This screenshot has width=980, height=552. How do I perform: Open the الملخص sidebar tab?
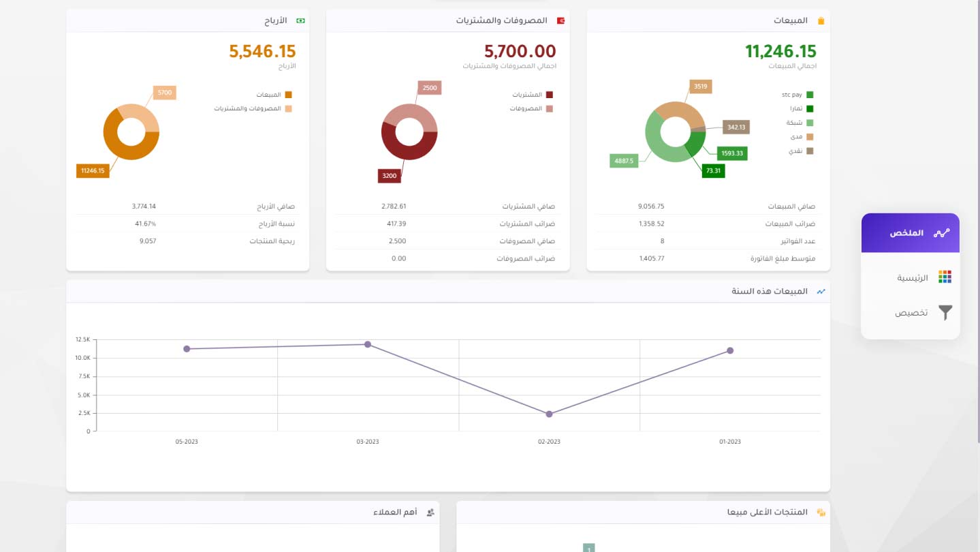coord(910,233)
